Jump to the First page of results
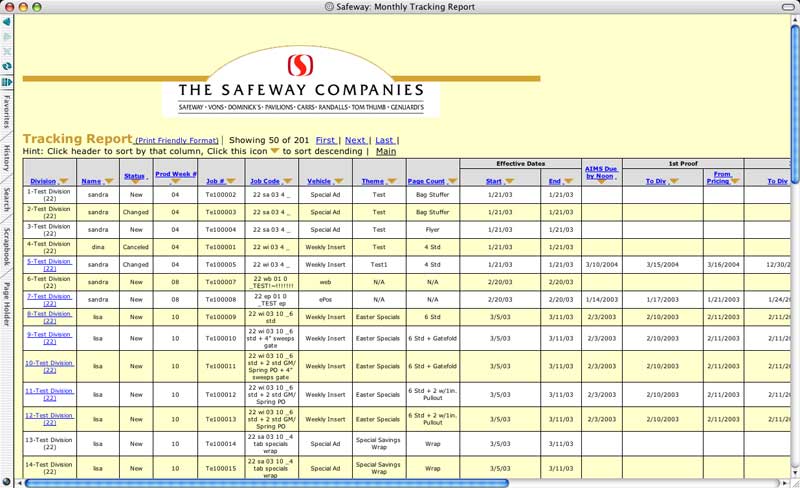800x488 pixels. click(326, 140)
